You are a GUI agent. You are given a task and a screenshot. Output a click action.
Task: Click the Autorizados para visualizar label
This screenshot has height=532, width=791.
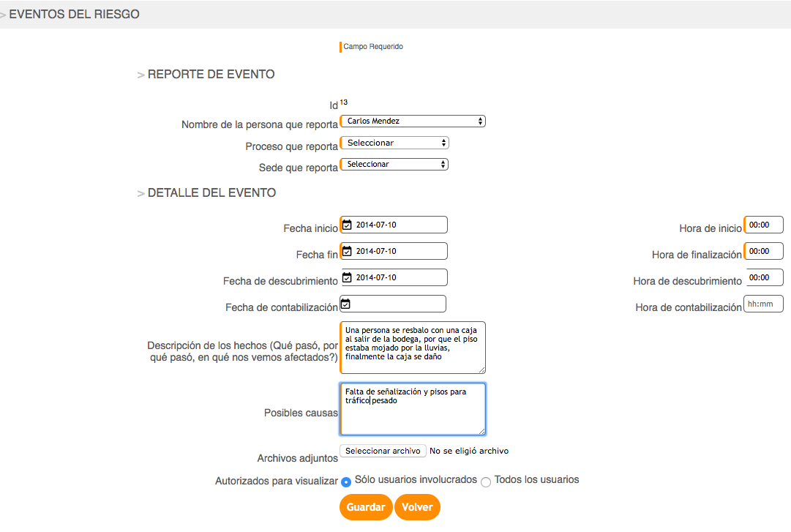[277, 481]
